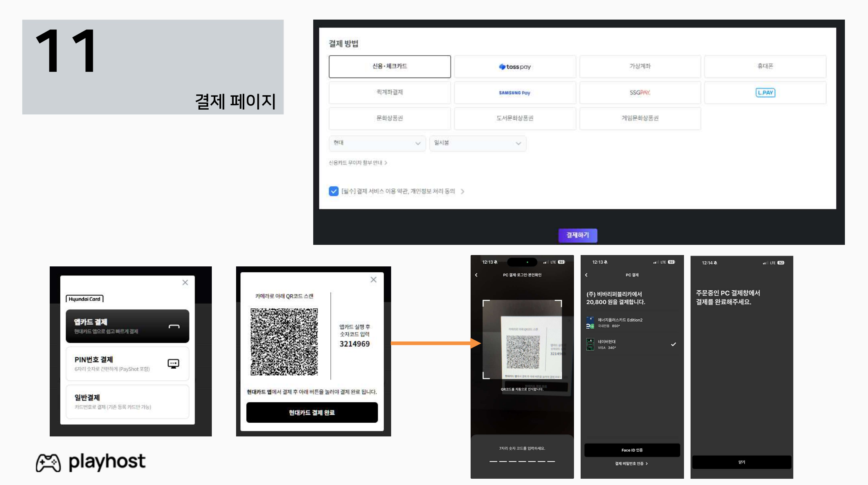Select the 가상계좌 payment tab
The width and height of the screenshot is (868, 485).
pos(640,67)
